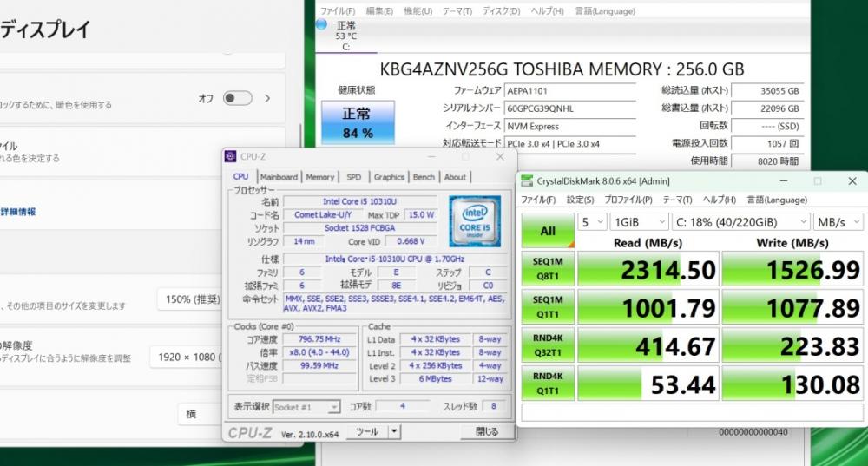The height and width of the screenshot is (466, 868).
Task: Click the 1526.99 sequential write result
Action: (x=792, y=269)
